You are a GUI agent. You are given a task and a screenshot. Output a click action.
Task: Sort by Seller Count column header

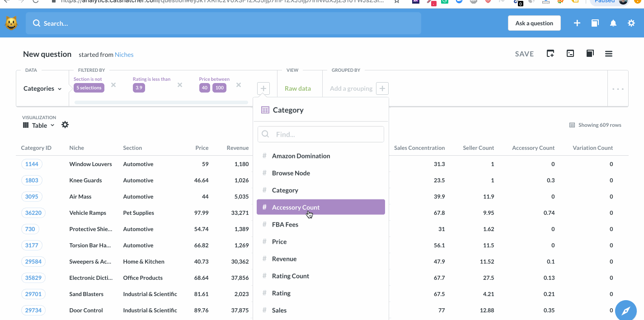478,148
